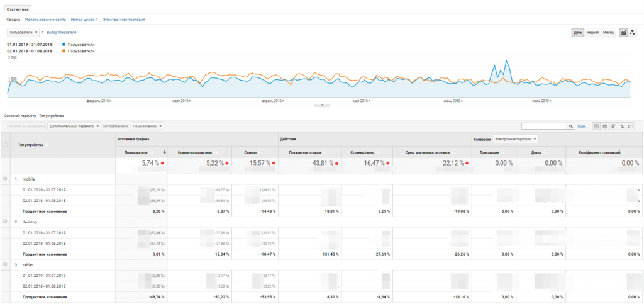Switch chart granularity to Неделя
The height and width of the screenshot is (304, 644).
click(x=592, y=32)
